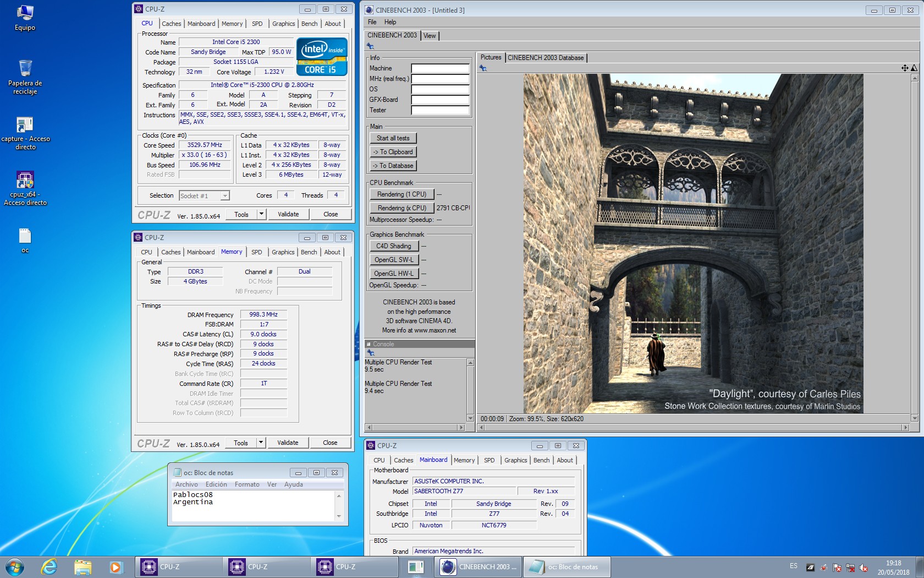Select the oc text file icon
The width and height of the screenshot is (924, 578).
click(25, 241)
